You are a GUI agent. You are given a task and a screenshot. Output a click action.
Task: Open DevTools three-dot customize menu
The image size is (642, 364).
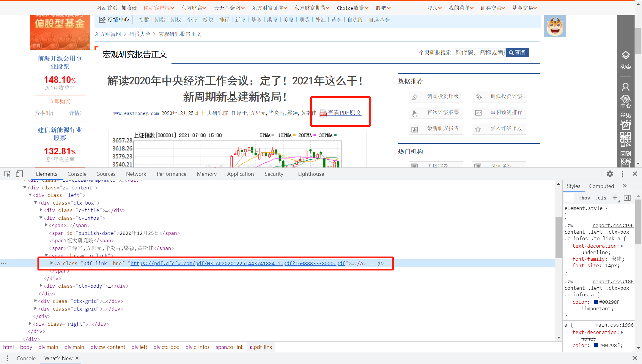[622, 174]
